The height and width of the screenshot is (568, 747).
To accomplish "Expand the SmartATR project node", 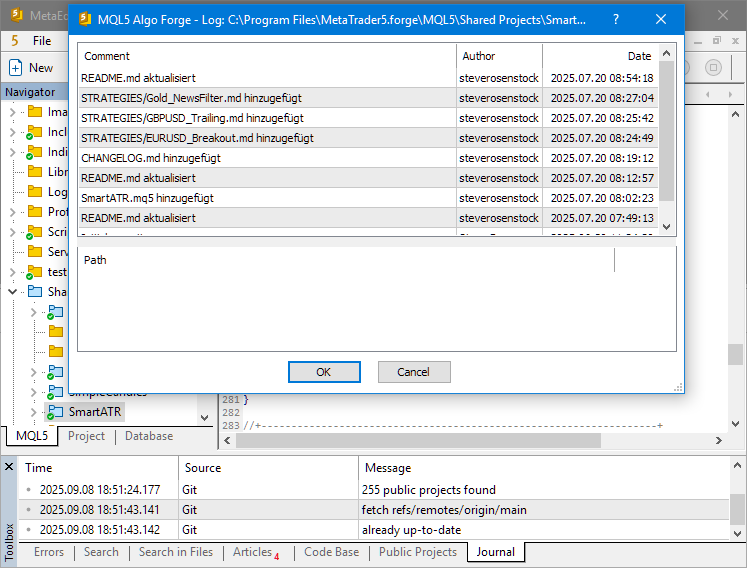I will [33, 412].
